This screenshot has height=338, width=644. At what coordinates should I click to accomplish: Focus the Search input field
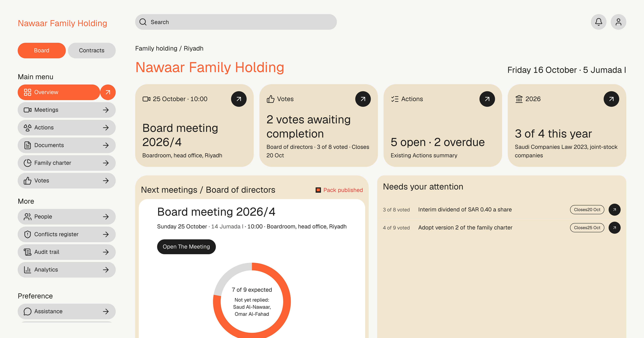236,22
